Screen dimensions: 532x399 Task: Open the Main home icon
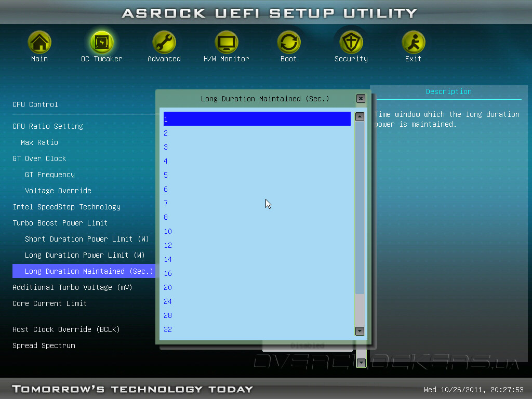(39, 43)
